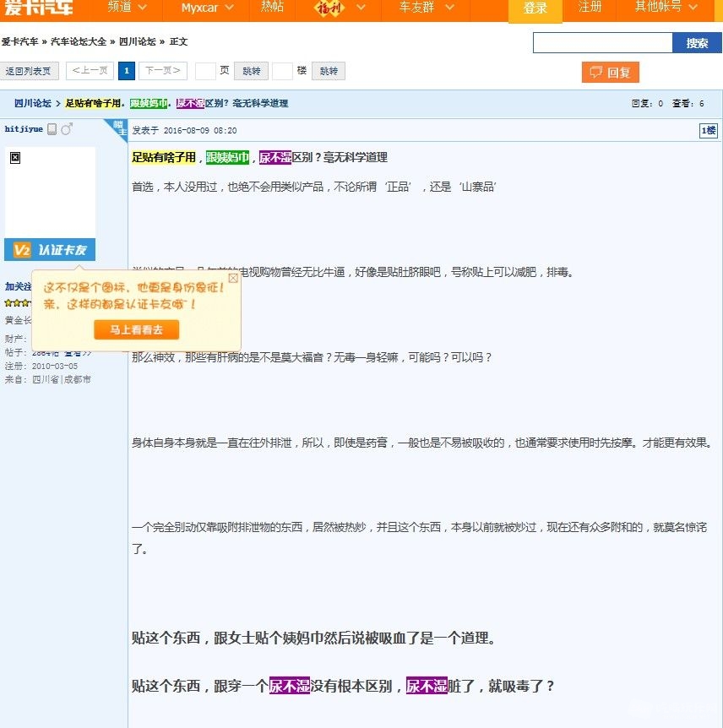The image size is (723, 728).
Task: Click the 1楼 floor marker
Action: point(708,130)
